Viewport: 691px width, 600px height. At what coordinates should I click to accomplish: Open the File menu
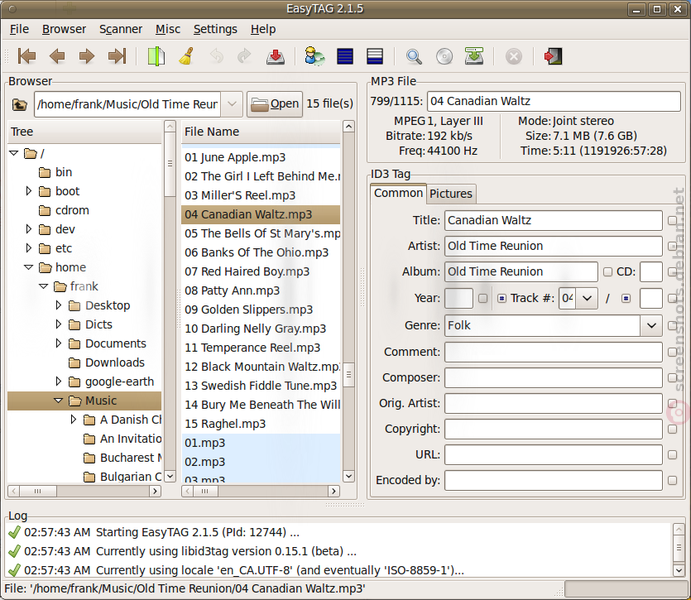[x=19, y=29]
